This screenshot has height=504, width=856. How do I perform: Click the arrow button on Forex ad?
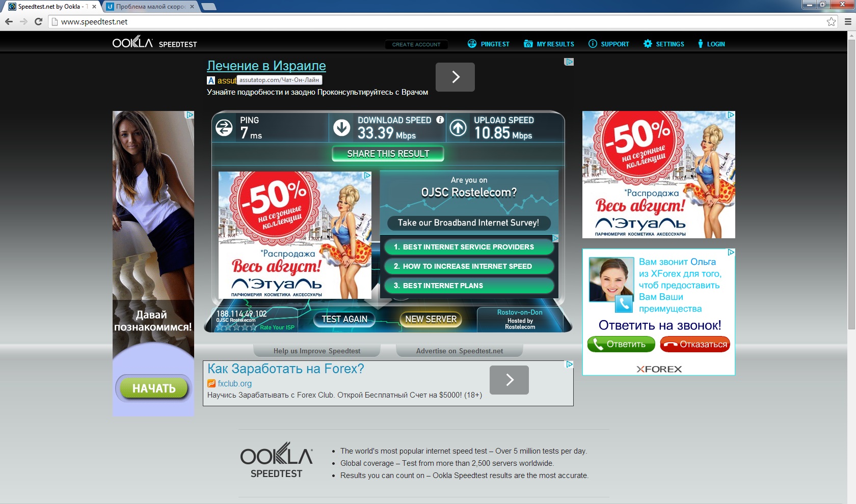tap(509, 380)
